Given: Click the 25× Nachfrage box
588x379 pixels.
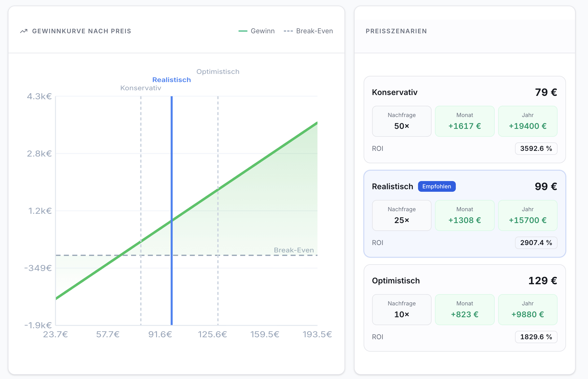Looking at the screenshot, I should coord(402,215).
